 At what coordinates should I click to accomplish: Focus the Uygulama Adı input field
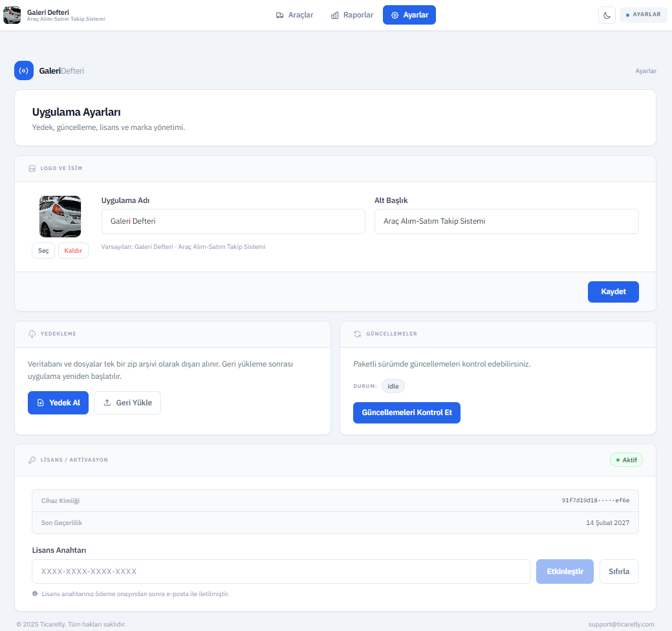[x=233, y=221]
